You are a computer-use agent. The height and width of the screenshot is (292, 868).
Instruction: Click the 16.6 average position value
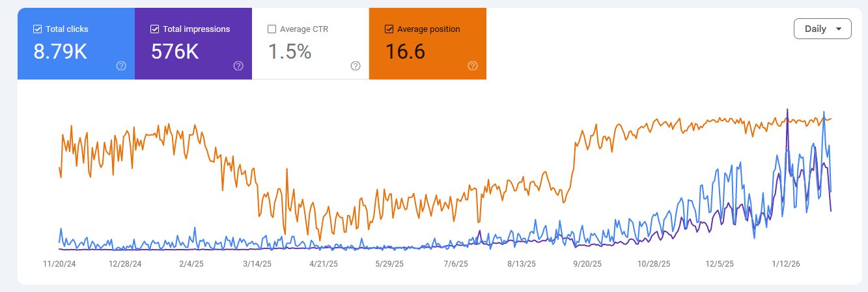[x=405, y=51]
